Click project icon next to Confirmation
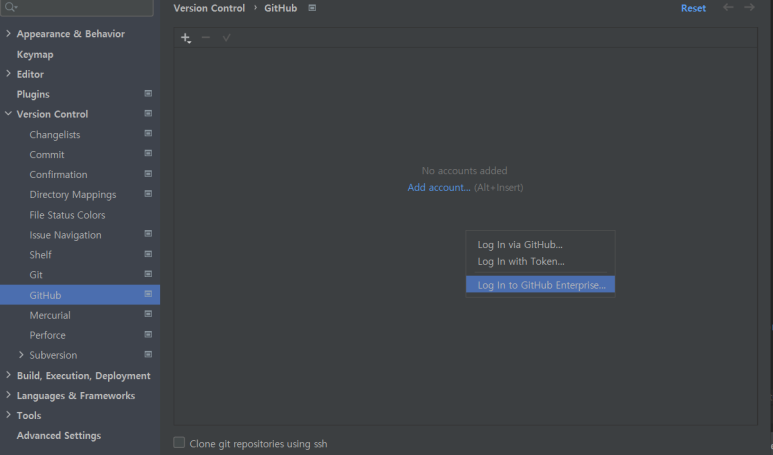 (x=148, y=174)
